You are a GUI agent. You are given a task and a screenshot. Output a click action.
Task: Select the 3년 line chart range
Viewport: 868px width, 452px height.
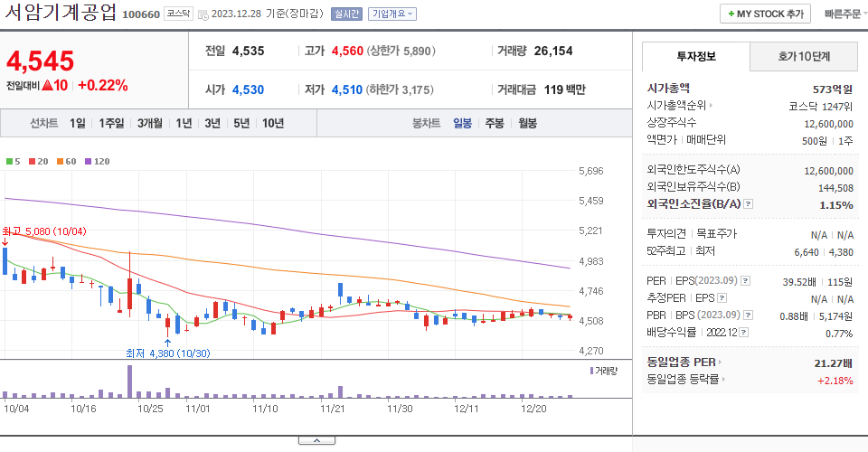pos(212,123)
